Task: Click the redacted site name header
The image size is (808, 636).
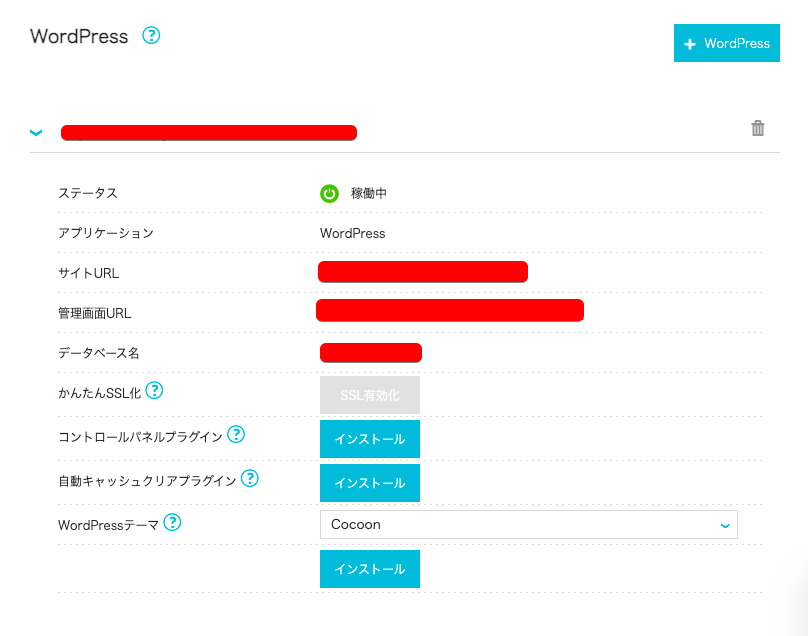Action: pos(209,132)
